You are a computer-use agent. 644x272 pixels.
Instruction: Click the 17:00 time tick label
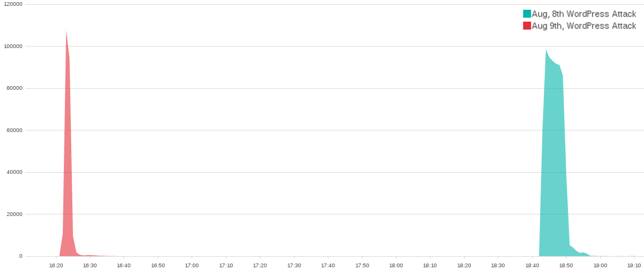click(x=192, y=265)
